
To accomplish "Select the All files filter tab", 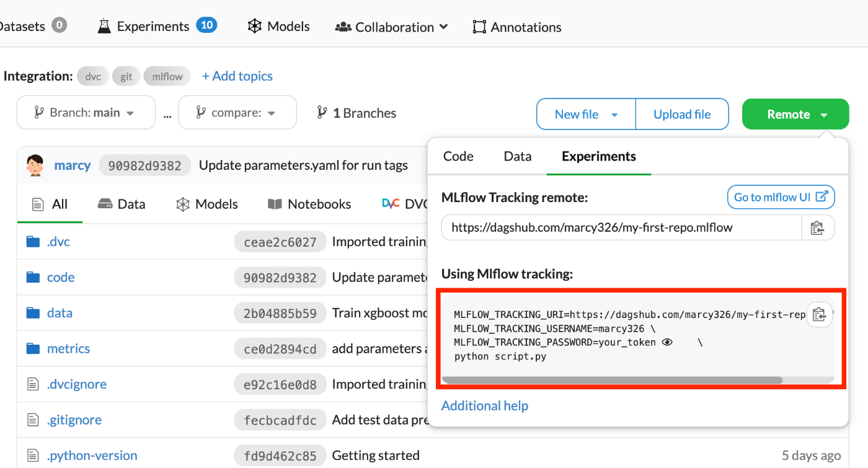I will pyautogui.click(x=50, y=204).
